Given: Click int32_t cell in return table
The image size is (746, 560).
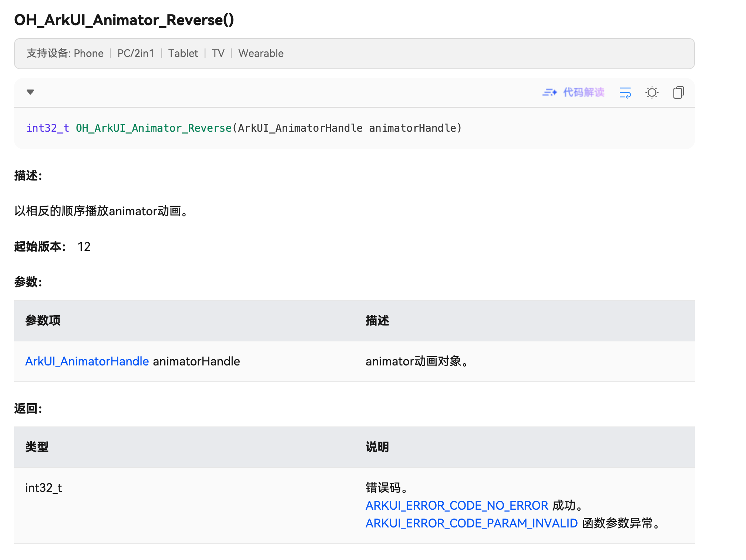Looking at the screenshot, I should [44, 488].
